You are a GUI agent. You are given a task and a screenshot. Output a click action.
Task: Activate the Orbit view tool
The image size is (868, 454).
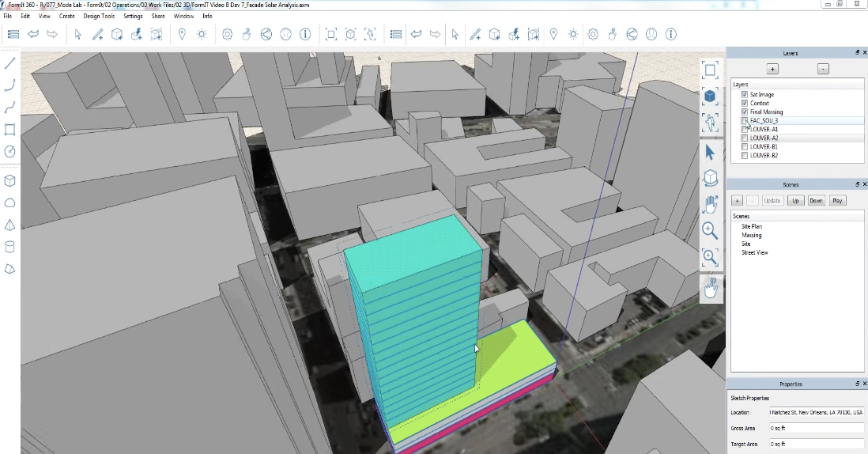click(710, 178)
